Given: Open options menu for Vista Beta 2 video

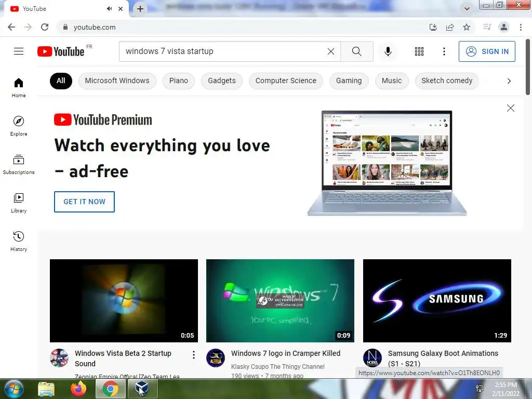Looking at the screenshot, I should tap(193, 355).
